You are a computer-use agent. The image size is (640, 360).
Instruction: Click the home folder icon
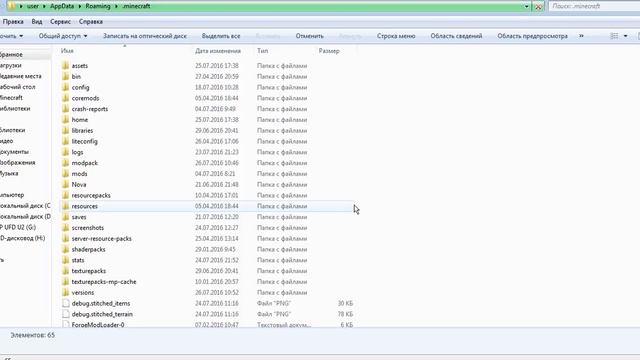tap(65, 120)
